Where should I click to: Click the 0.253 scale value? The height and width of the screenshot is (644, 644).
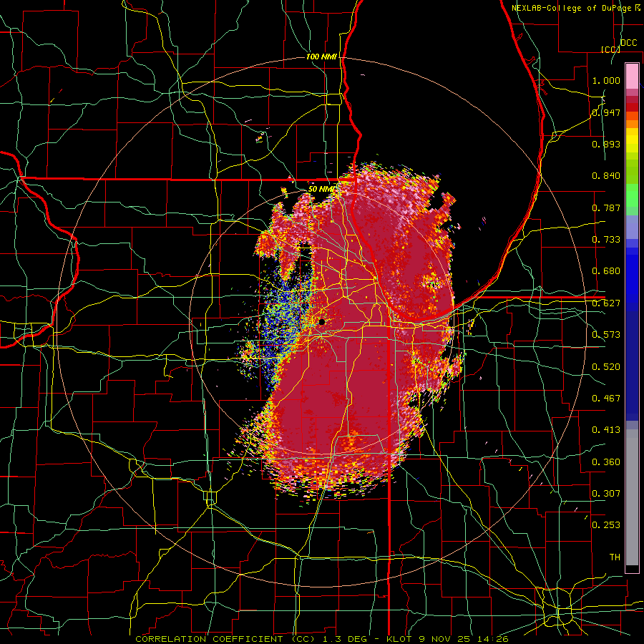(606, 525)
